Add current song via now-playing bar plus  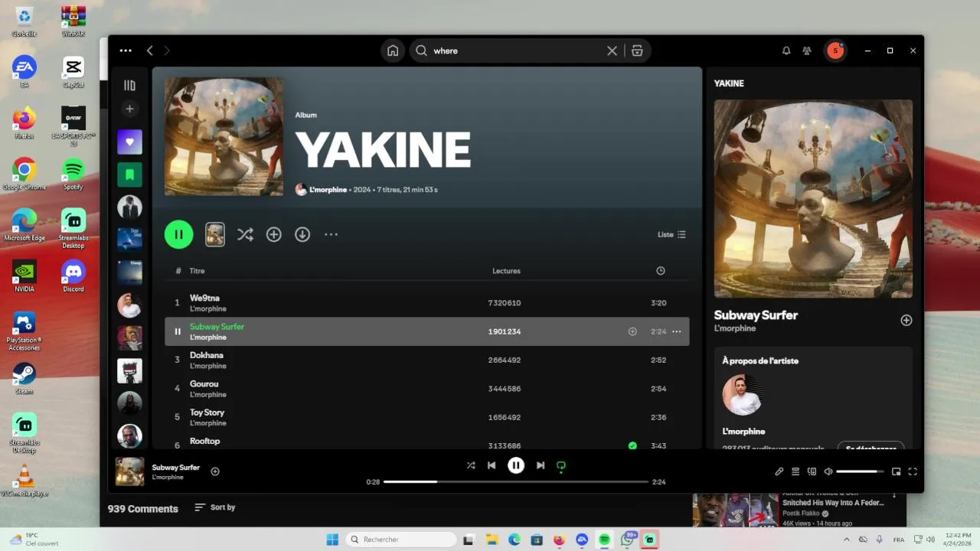(x=215, y=471)
